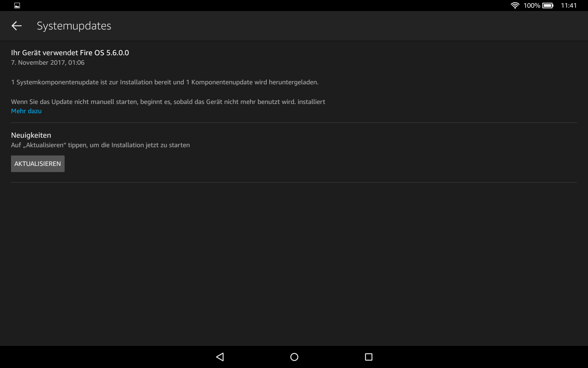Tap the 'Wenn Sie das Update' notice text
Viewport: 588px width, 368px height.
coord(168,102)
